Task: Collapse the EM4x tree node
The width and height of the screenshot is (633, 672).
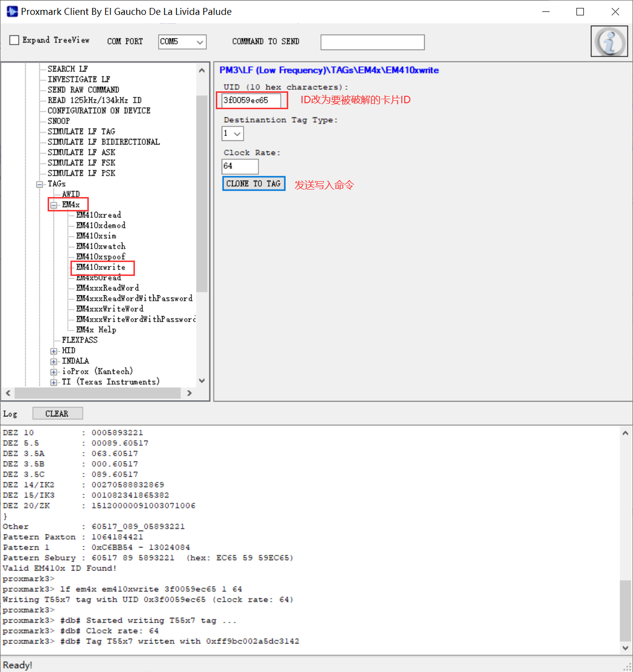Action: click(54, 205)
